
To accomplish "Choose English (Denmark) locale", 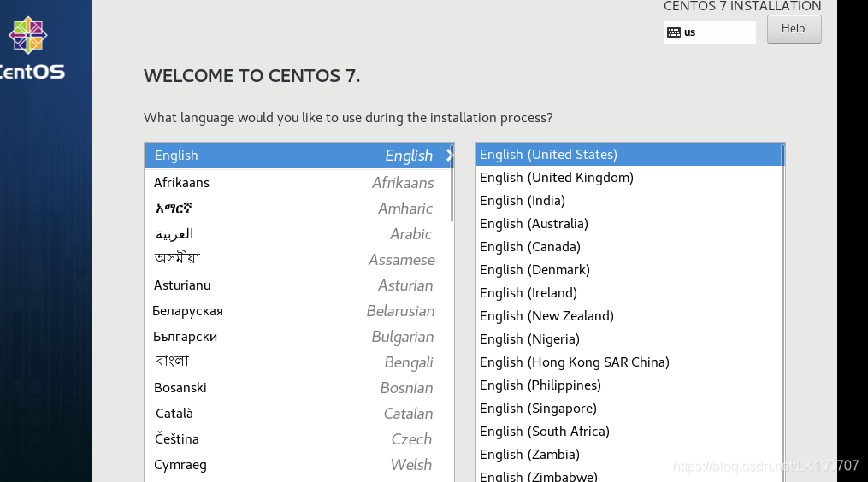I will pyautogui.click(x=629, y=269).
